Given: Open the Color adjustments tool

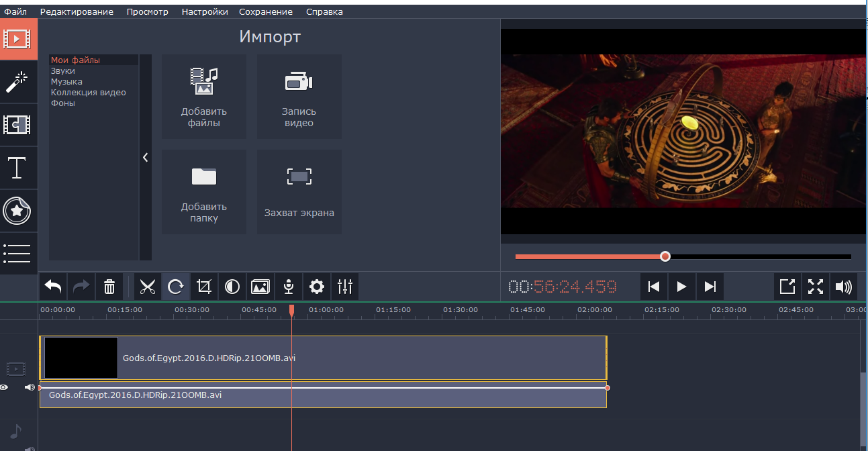Looking at the screenshot, I should pos(232,287).
